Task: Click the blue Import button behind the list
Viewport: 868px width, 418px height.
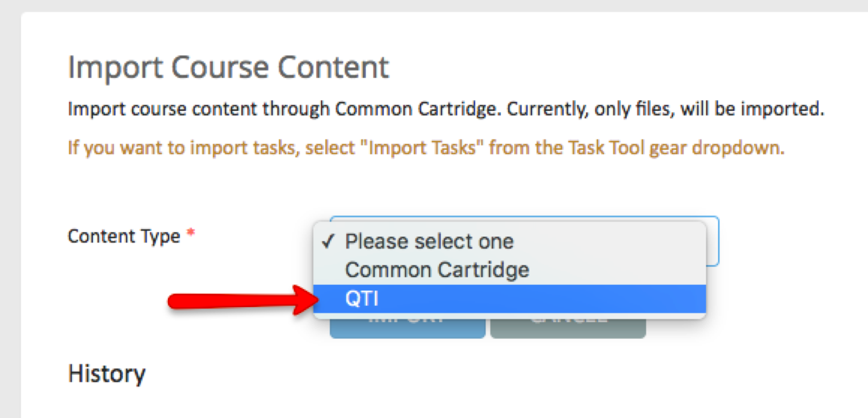Action: (407, 328)
